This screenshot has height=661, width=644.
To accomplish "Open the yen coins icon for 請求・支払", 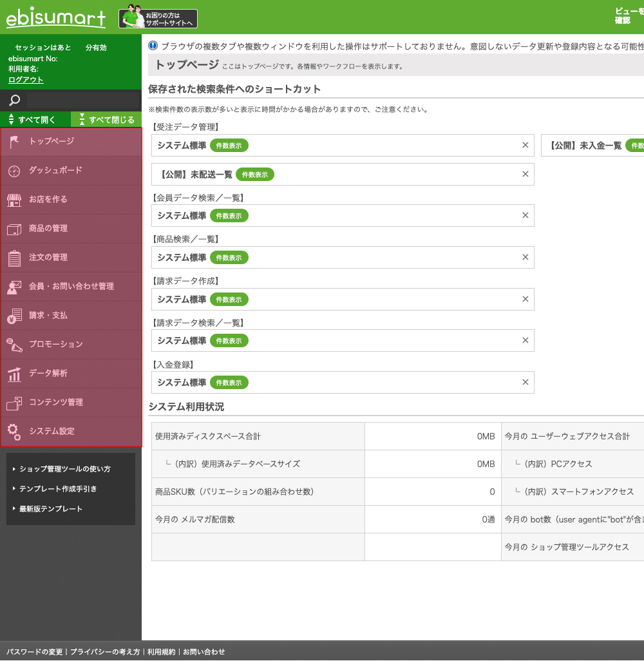I will (x=14, y=316).
